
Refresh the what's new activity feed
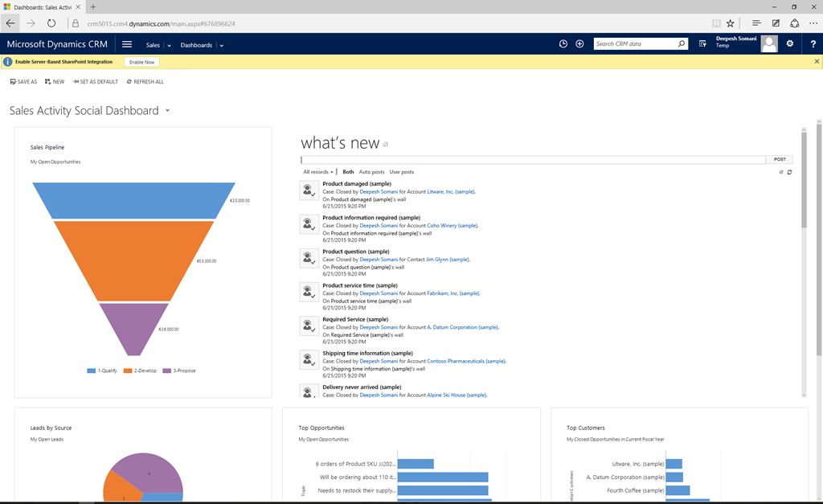click(789, 172)
